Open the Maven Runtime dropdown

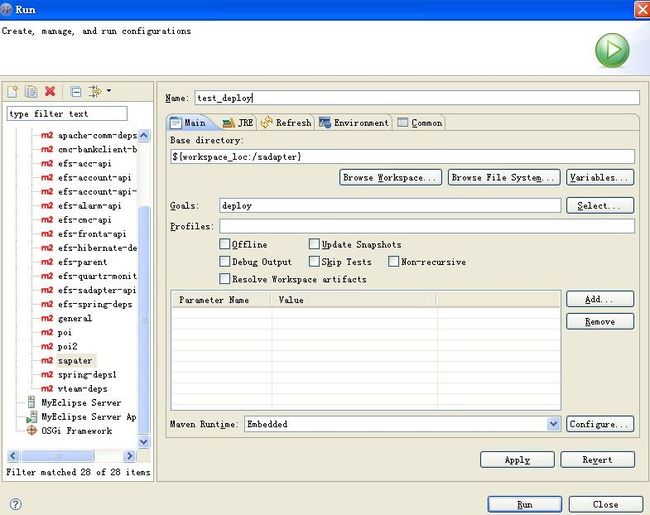tap(553, 424)
